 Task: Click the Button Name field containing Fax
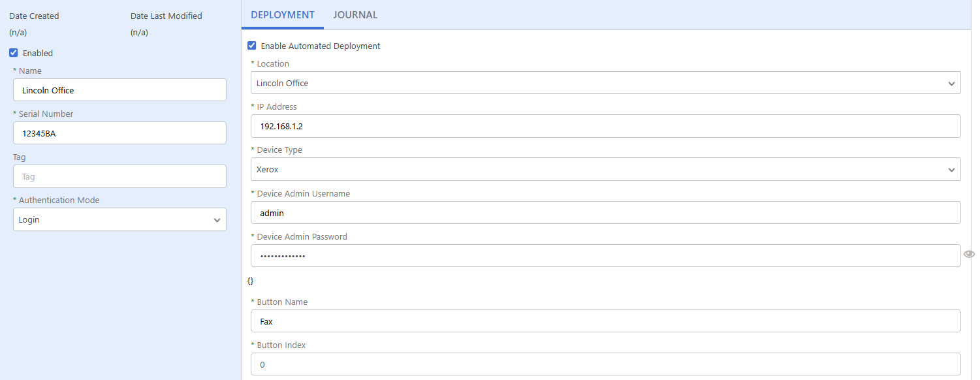point(605,321)
